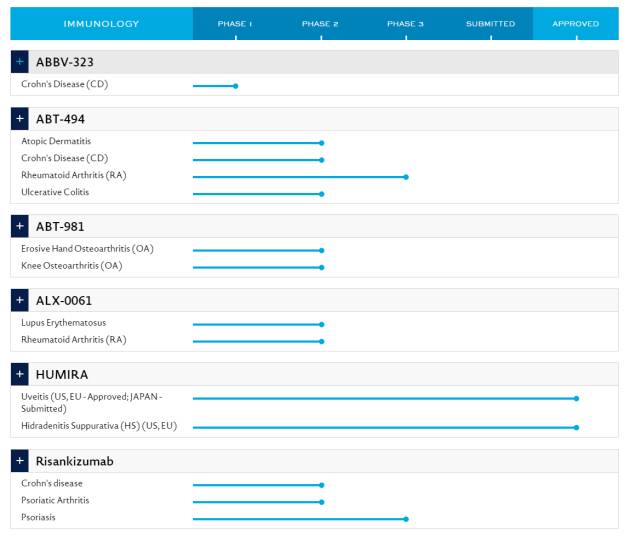Open the Lupus Erythematosus indication row

(63, 323)
